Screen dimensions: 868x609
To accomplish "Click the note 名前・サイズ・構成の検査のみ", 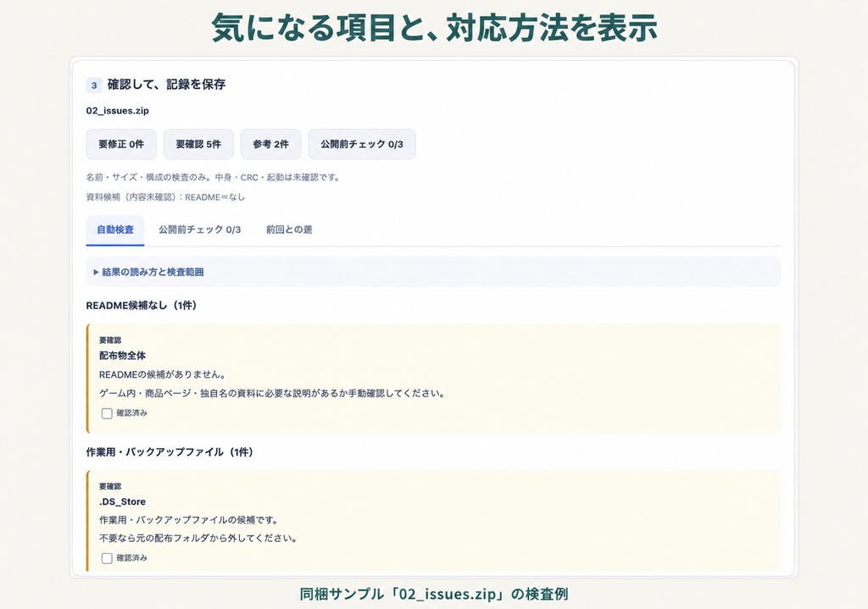I will (214, 178).
